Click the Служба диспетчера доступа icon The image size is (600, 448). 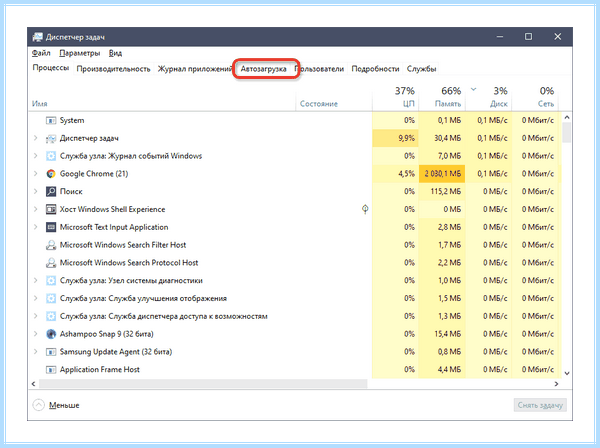coord(51,316)
